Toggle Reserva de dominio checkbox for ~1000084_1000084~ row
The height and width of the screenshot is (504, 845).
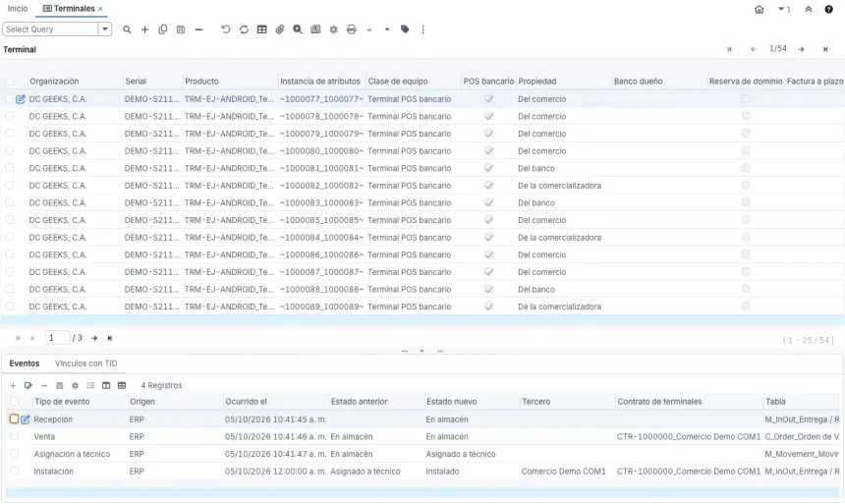[746, 237]
